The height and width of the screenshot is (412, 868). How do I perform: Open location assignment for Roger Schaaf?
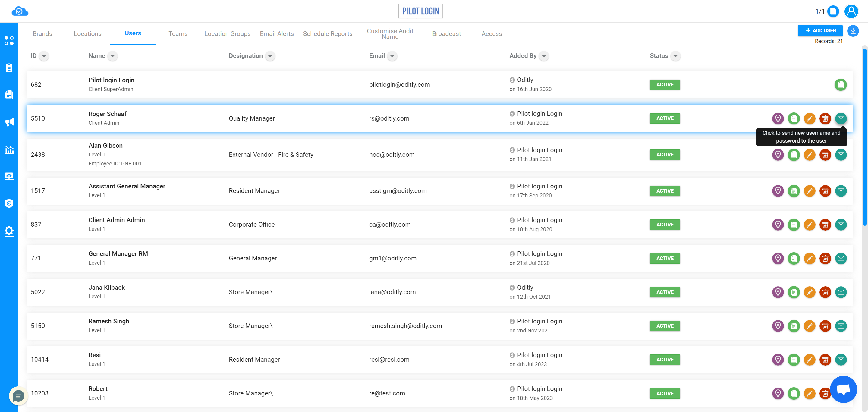(778, 118)
